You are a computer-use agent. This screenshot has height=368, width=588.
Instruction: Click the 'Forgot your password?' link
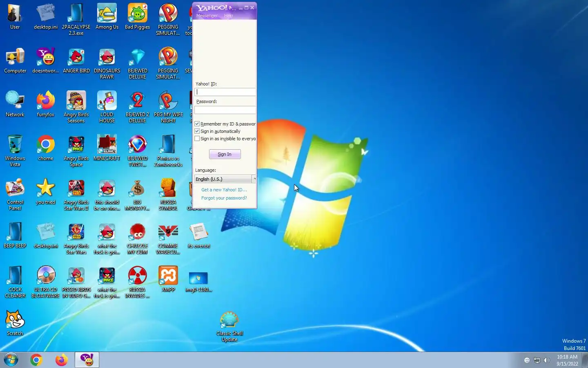coord(224,198)
